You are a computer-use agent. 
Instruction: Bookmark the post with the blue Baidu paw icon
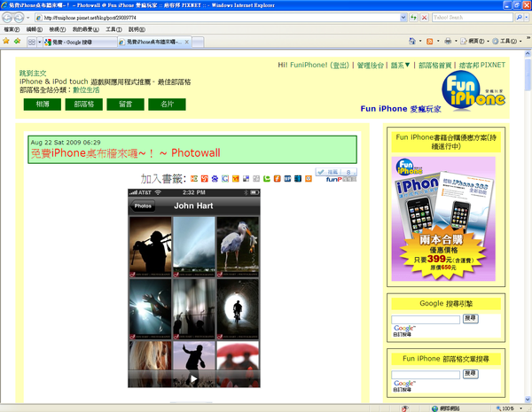coord(215,179)
